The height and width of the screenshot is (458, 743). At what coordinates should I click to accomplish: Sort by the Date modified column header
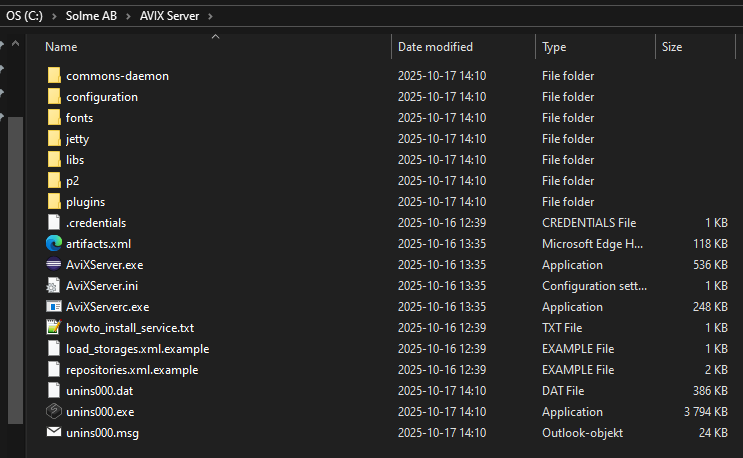coord(435,47)
